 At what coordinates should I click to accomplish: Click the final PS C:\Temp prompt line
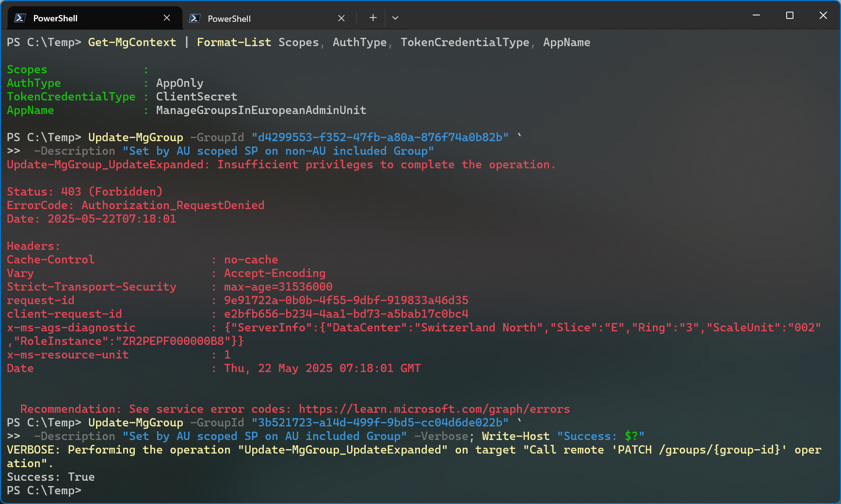point(44,490)
